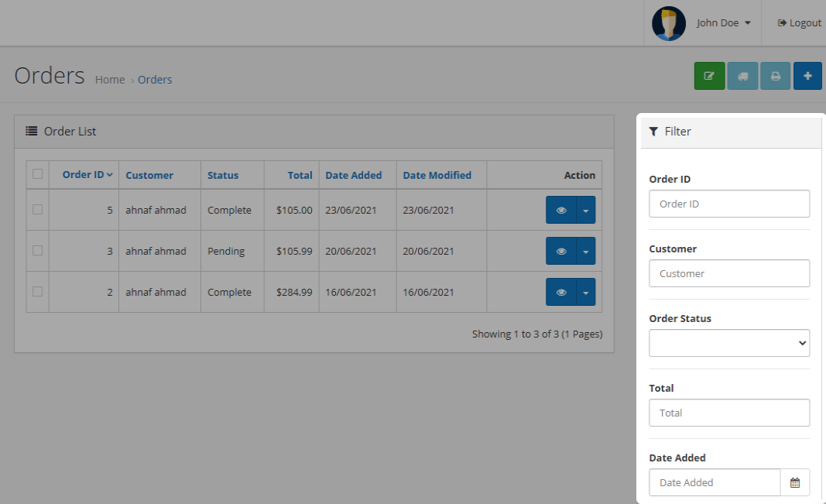Click the green edit order icon button
Viewport: 826px width, 504px height.
[709, 76]
